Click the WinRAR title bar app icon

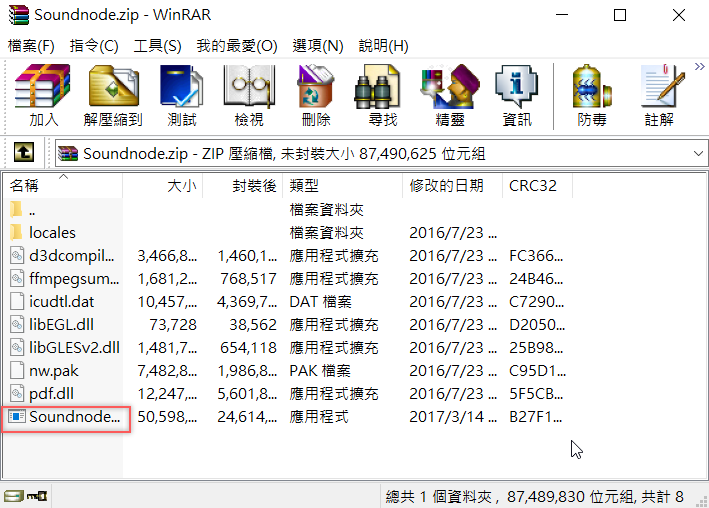pos(18,14)
